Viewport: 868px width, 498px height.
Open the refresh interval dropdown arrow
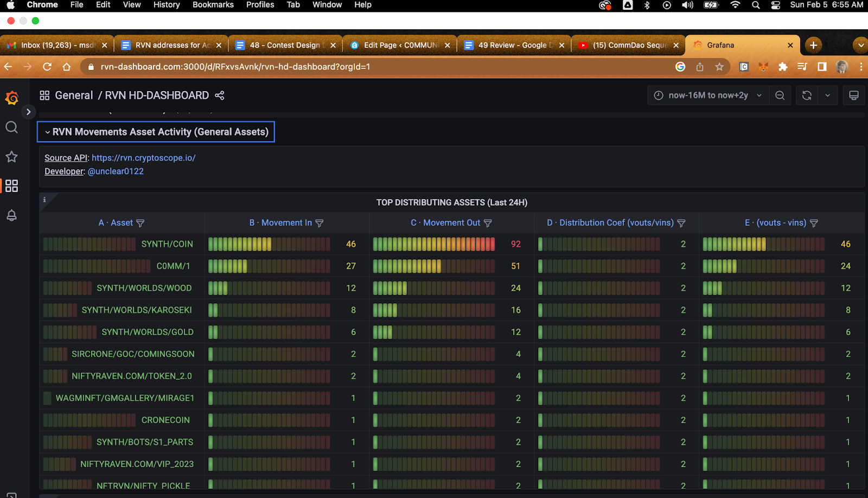[827, 95]
